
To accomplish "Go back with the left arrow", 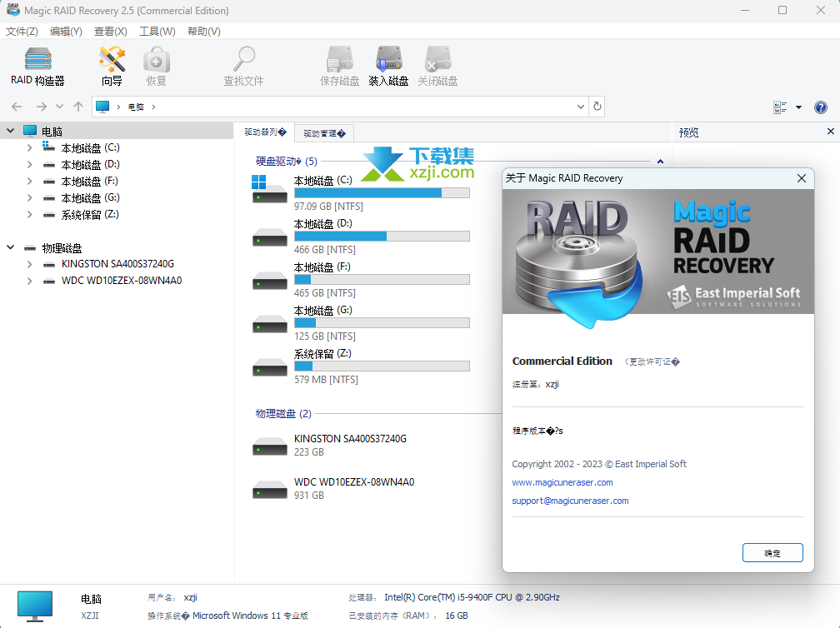I will tap(17, 107).
